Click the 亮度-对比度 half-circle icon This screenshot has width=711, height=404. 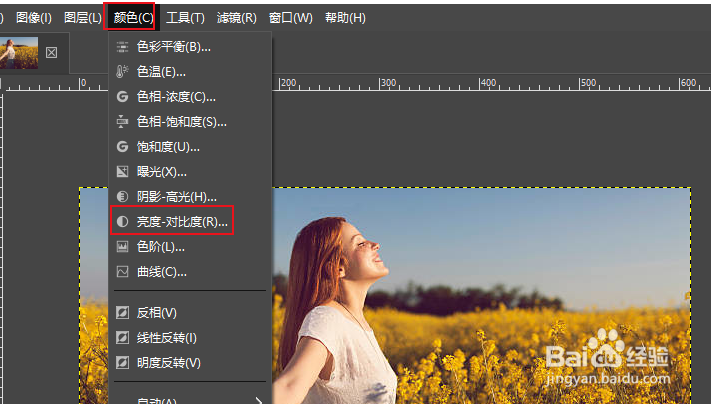coord(122,221)
